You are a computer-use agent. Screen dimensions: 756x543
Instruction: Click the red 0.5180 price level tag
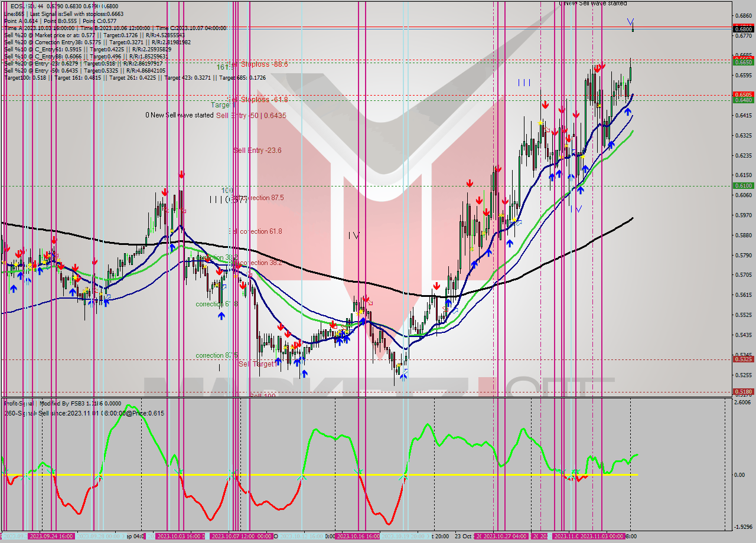(742, 391)
